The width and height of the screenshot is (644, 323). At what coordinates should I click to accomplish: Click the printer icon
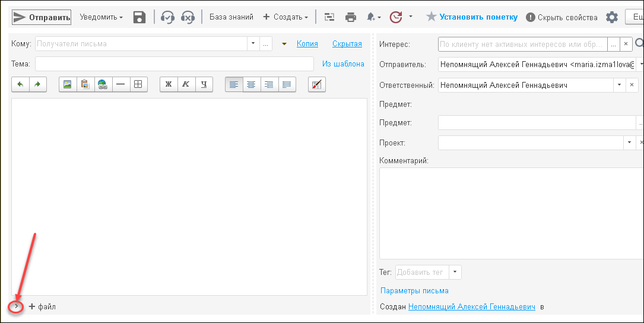click(351, 17)
